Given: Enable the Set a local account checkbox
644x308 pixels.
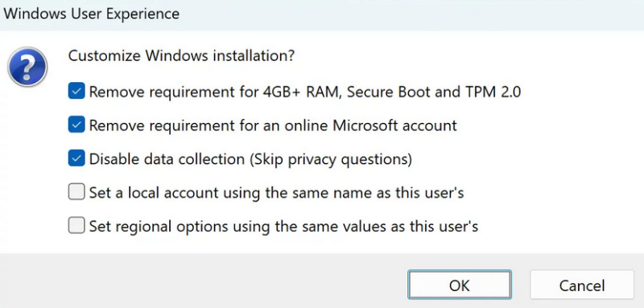Looking at the screenshot, I should 76,192.
